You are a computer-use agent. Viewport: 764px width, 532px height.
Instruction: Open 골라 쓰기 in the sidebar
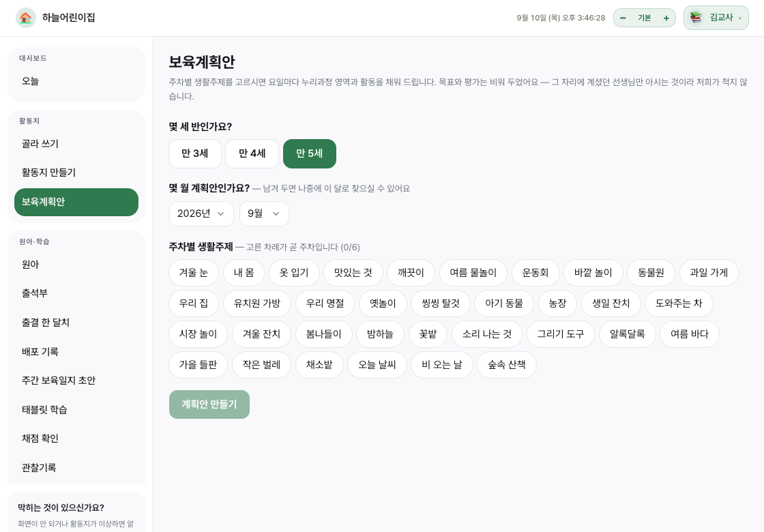76,144
